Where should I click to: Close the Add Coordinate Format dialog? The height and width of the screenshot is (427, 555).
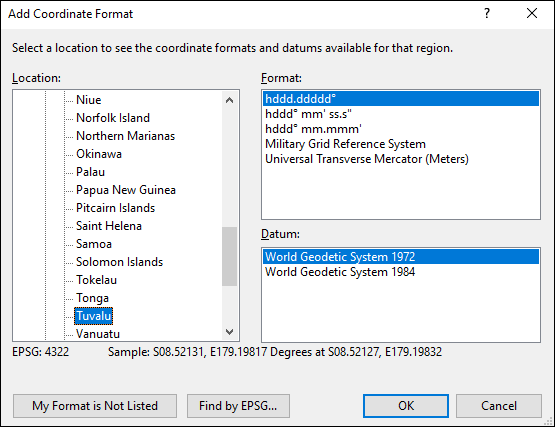[532, 13]
